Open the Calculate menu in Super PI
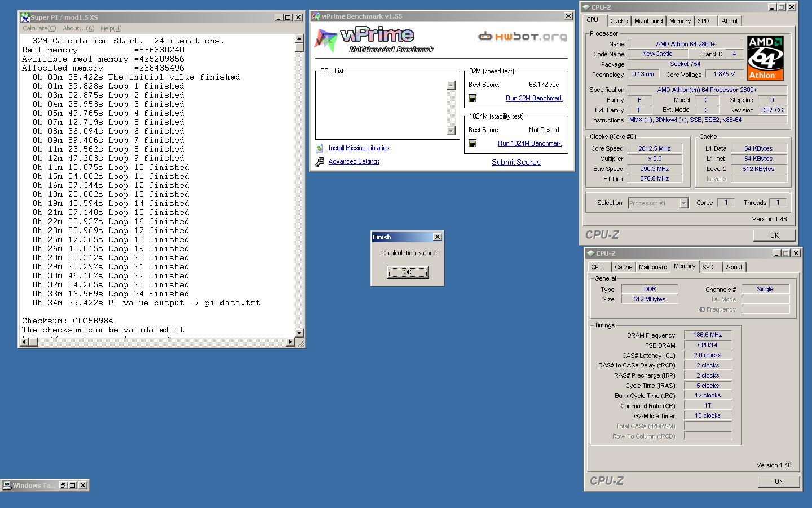The width and height of the screenshot is (812, 508). [x=39, y=28]
